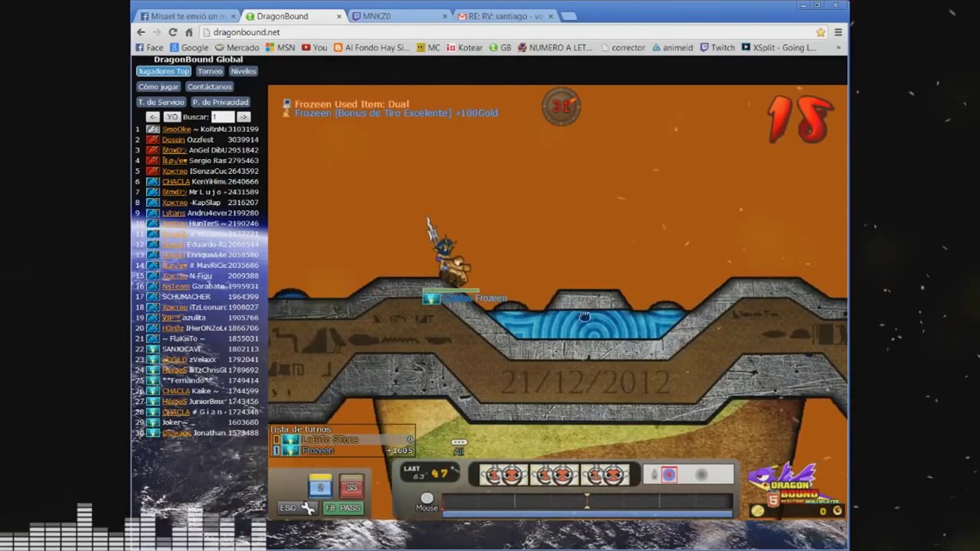Select the Joker ranking row

[x=198, y=422]
